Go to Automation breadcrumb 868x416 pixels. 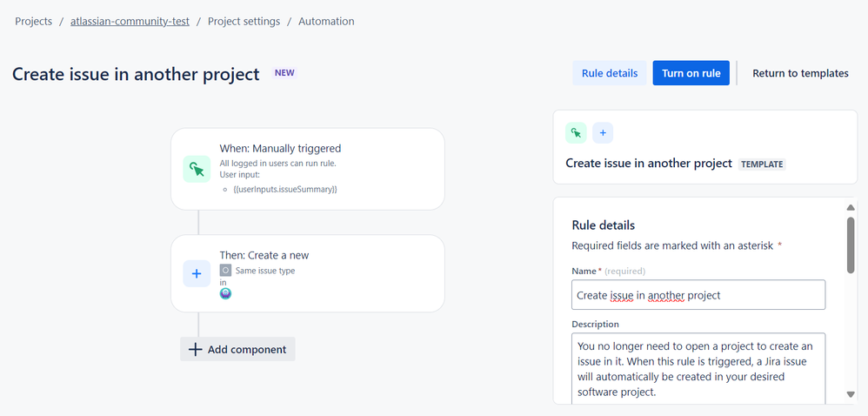pyautogui.click(x=327, y=22)
